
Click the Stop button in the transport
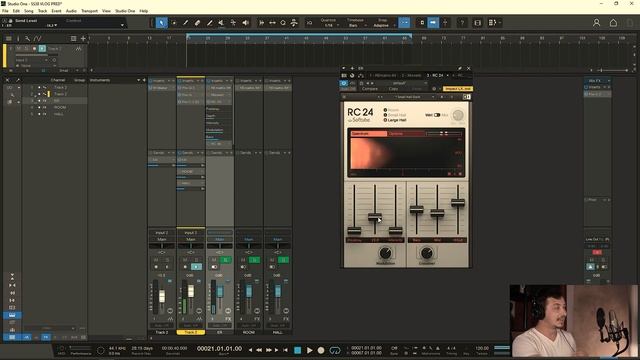pos(298,350)
